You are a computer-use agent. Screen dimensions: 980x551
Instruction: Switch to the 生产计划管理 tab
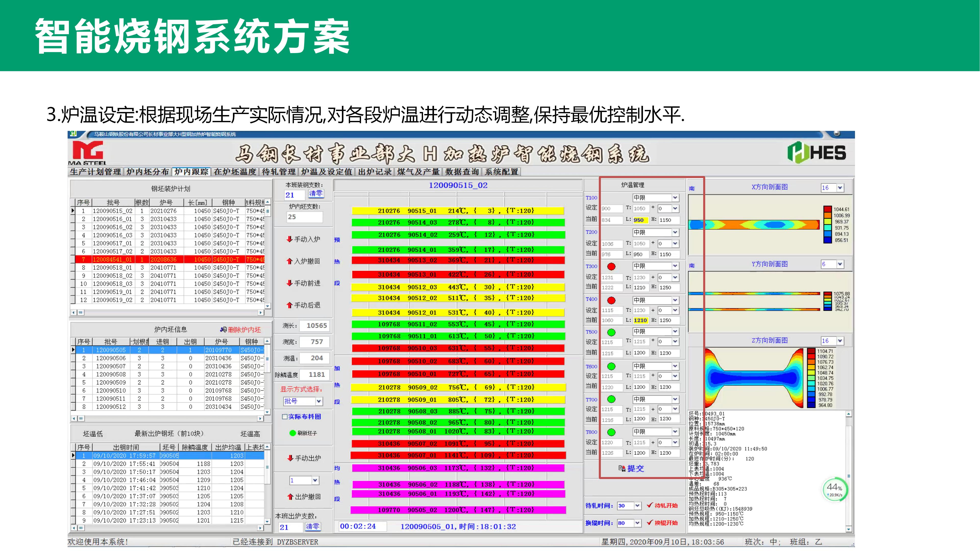pos(95,172)
